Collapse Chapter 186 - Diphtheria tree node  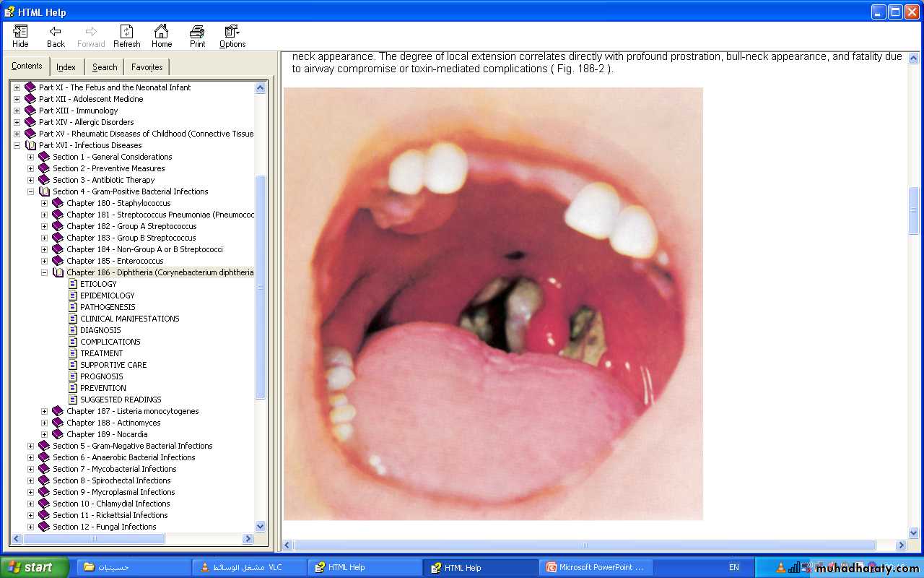point(44,272)
